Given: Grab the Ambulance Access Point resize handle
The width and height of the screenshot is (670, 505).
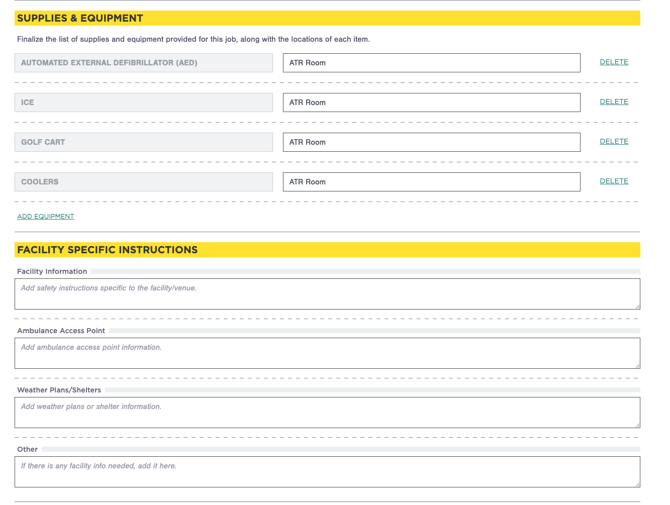Looking at the screenshot, I should pyautogui.click(x=636, y=365).
